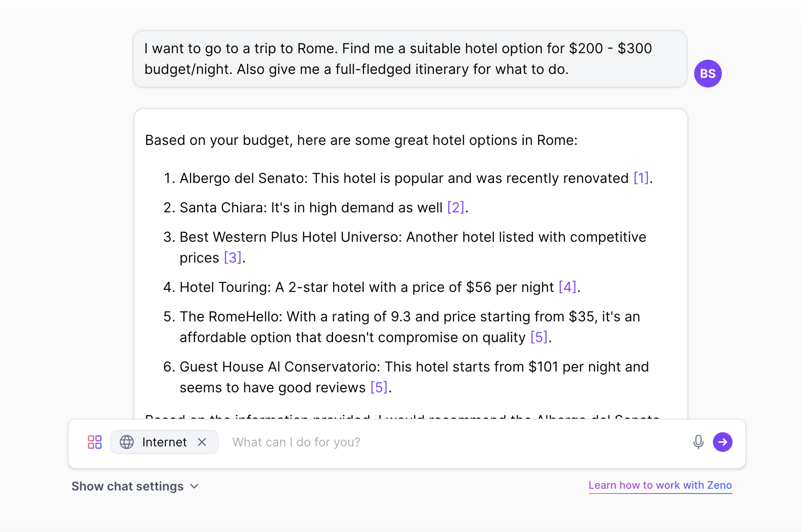The width and height of the screenshot is (801, 532).
Task: Click the chevron beside chat settings
Action: tap(195, 487)
